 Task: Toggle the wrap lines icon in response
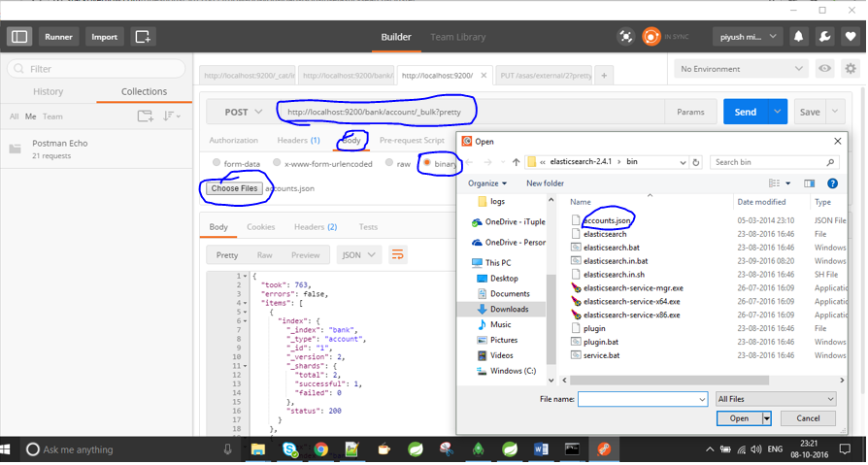397,254
